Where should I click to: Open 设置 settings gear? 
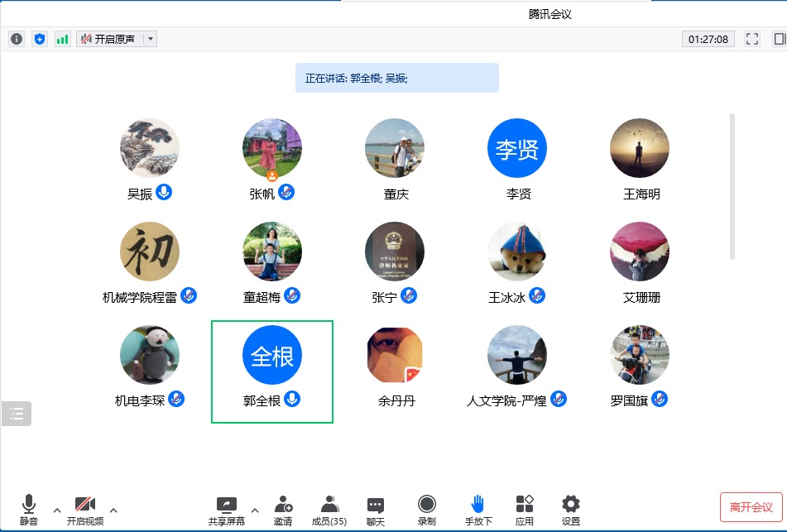(x=571, y=509)
